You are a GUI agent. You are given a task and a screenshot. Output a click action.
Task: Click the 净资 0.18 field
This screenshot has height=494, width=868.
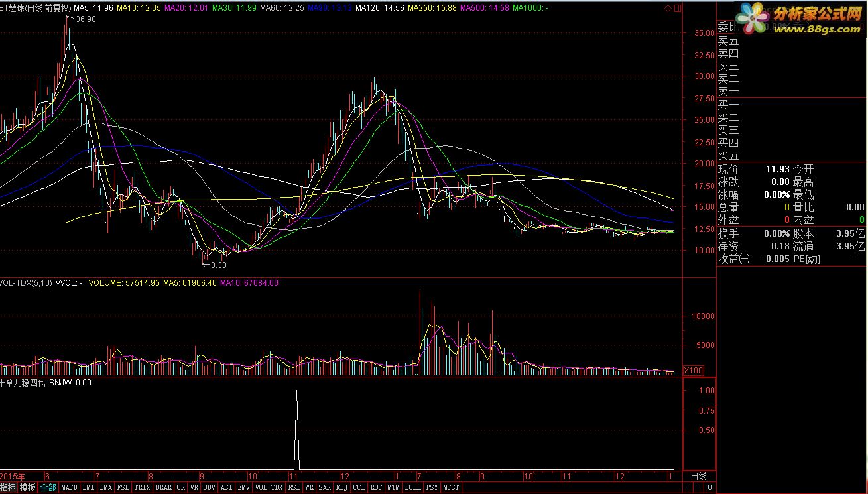coord(754,246)
